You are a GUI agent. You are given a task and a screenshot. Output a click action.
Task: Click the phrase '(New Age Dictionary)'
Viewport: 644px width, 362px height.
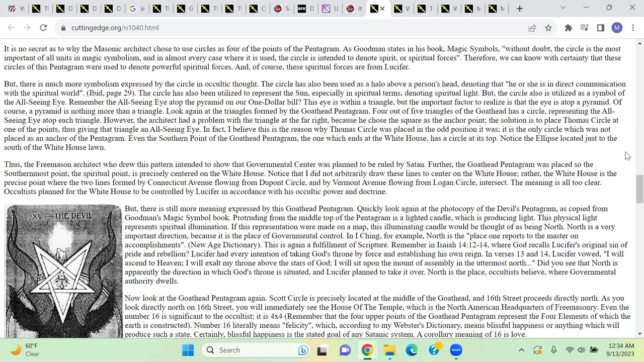coord(224,245)
